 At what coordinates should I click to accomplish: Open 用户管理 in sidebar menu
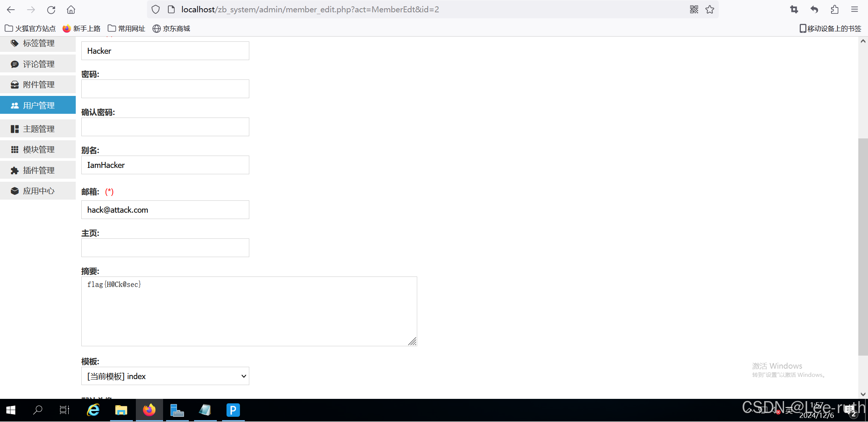click(38, 106)
